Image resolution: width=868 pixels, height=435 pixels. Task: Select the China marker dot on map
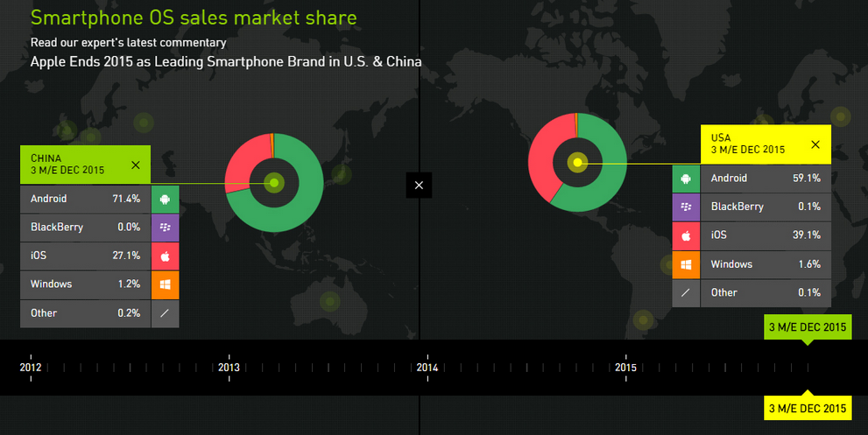point(274,183)
